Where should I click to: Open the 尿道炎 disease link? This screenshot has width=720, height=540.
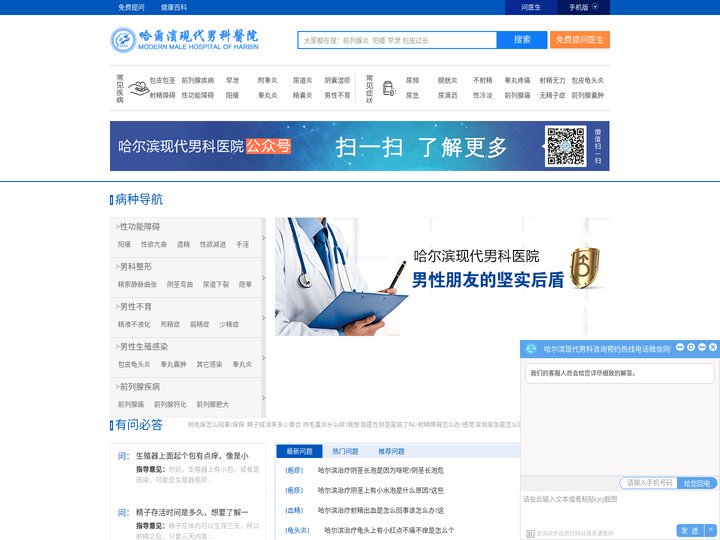[302, 80]
